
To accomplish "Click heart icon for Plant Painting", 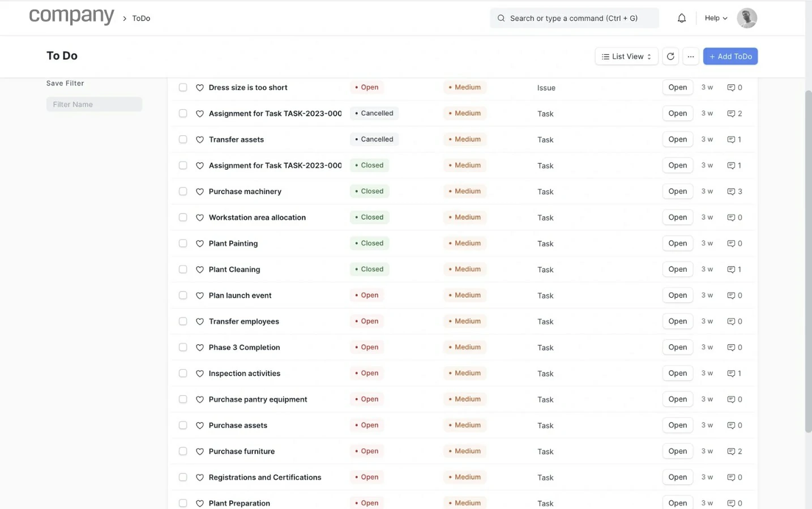I will click(200, 243).
